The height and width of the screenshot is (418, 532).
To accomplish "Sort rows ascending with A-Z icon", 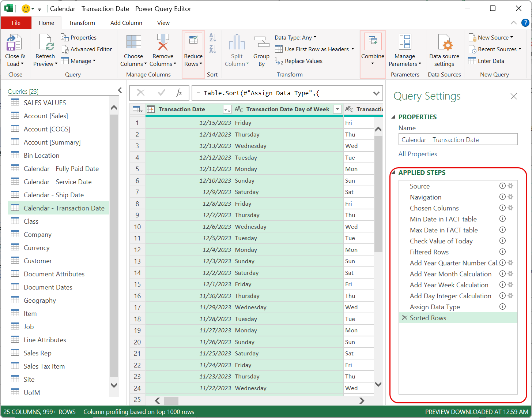I will [213, 37].
